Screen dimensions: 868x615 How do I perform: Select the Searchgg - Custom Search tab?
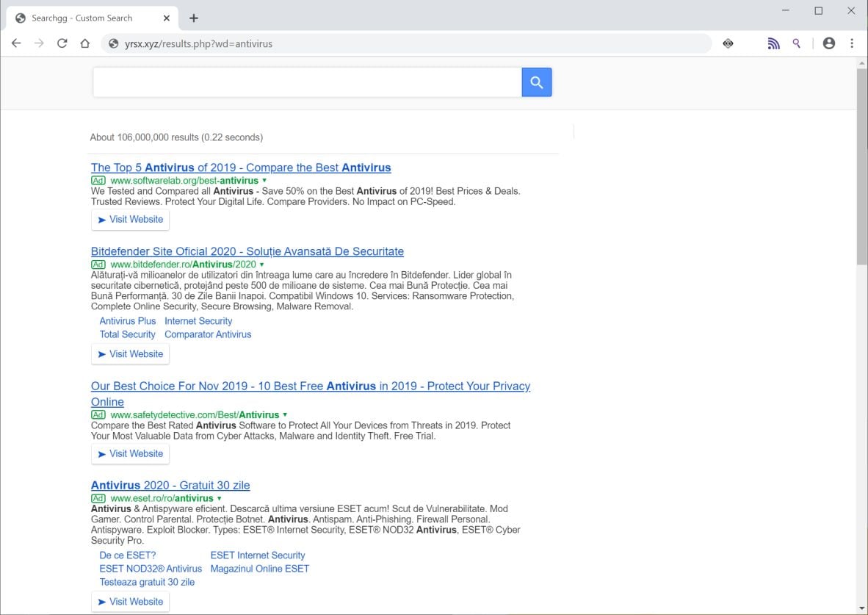click(x=93, y=18)
